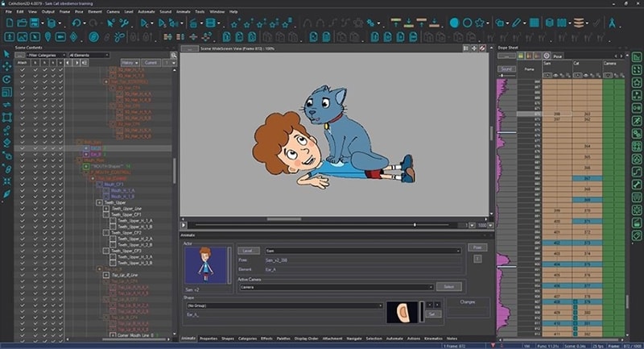This screenshot has width=644, height=349.
Task: Click the Current button in Scene Contents
Action: [151, 63]
